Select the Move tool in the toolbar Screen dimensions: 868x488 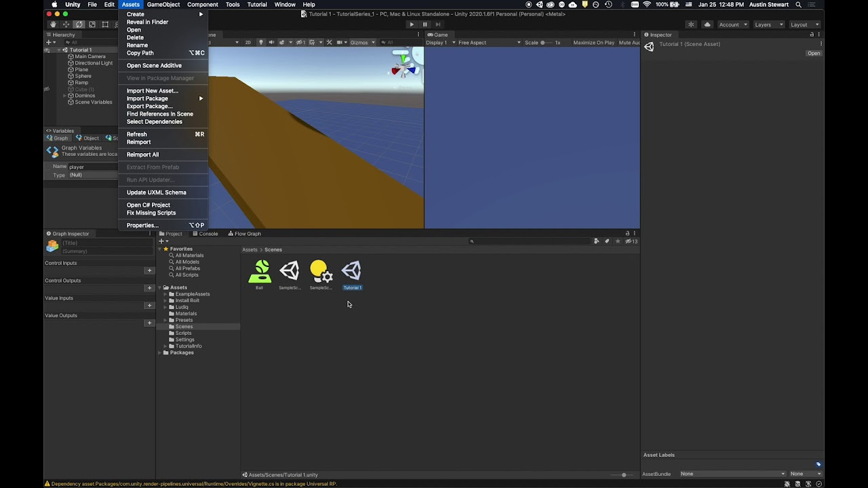click(66, 24)
